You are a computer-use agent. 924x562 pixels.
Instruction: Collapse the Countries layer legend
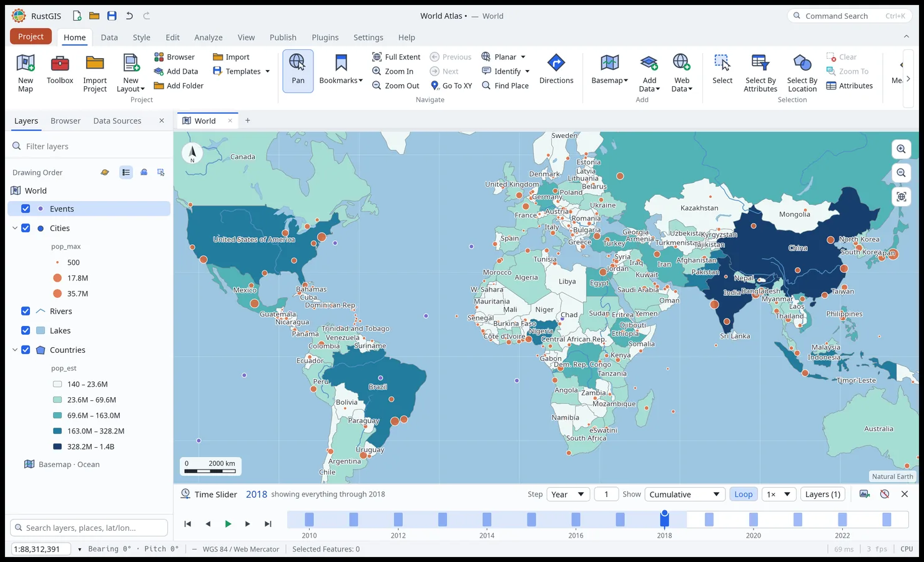(x=15, y=350)
